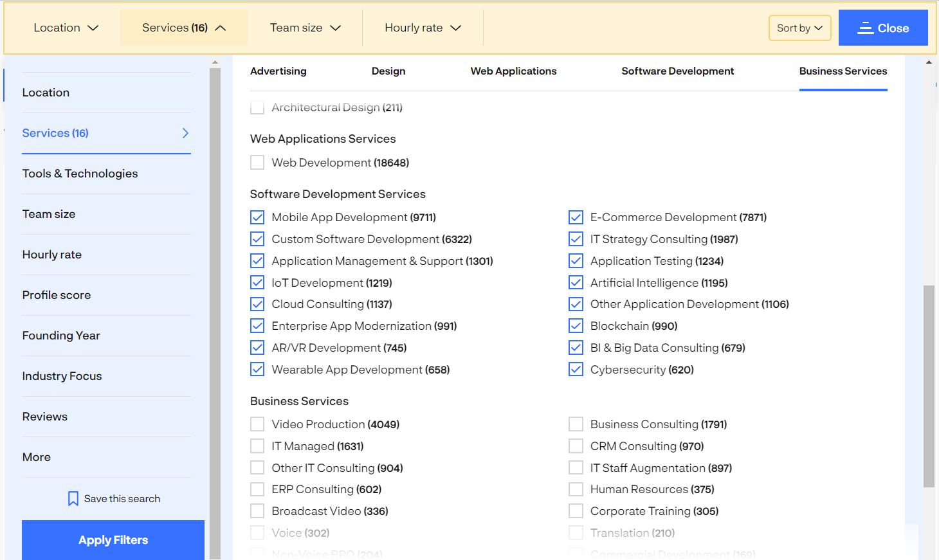Screen dimensions: 939x560
Task: Click the filter icon on the Close button
Action: [866, 28]
